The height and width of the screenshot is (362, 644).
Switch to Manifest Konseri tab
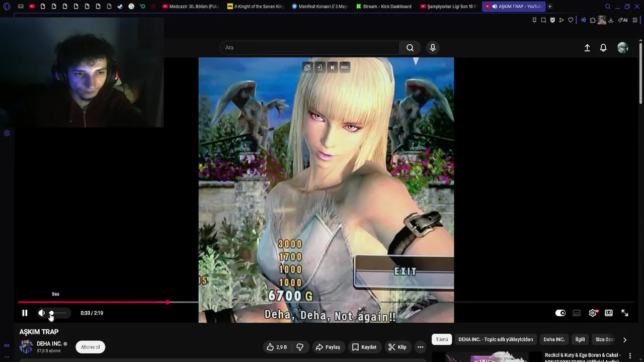point(320,7)
